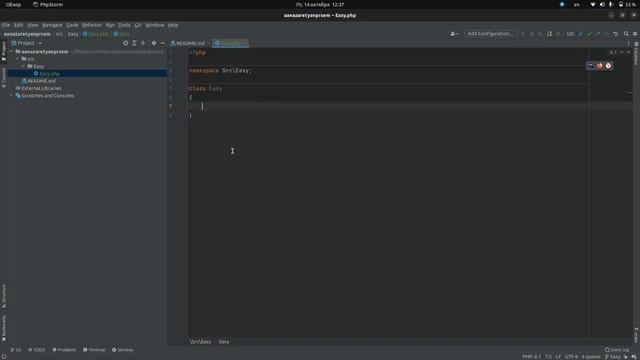Click the warnings indicator in editor corner

coord(613,52)
